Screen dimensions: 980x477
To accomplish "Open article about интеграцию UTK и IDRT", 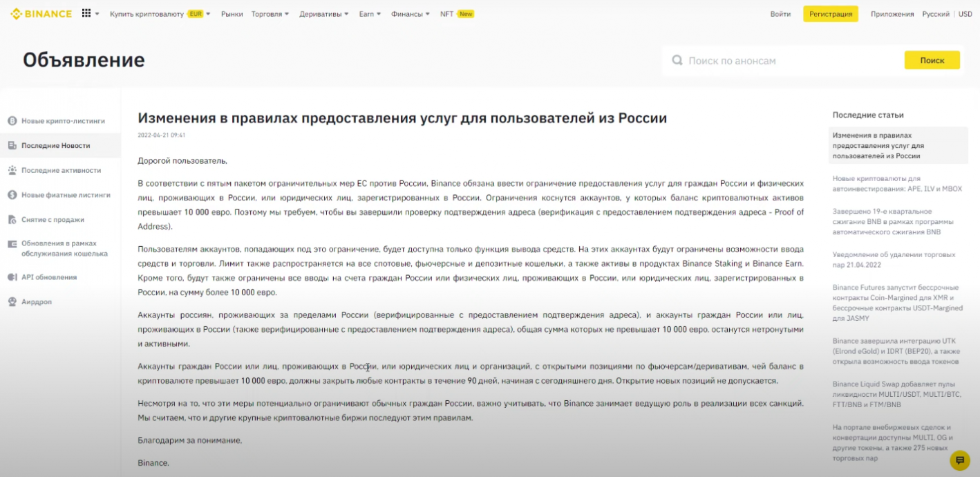I will [896, 351].
